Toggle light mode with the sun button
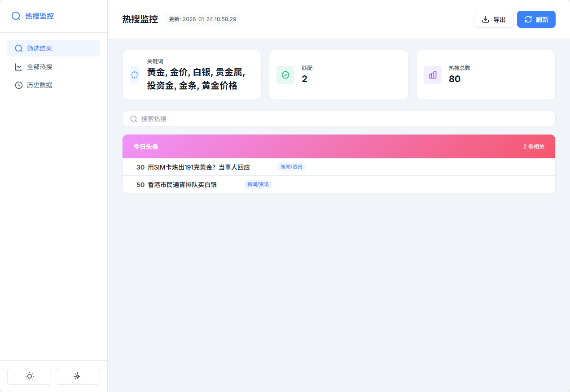The width and height of the screenshot is (570, 392). 30,376
